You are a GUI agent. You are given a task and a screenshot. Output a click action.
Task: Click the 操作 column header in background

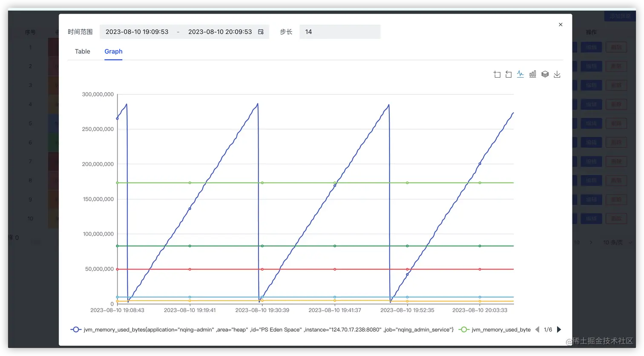[x=591, y=32]
